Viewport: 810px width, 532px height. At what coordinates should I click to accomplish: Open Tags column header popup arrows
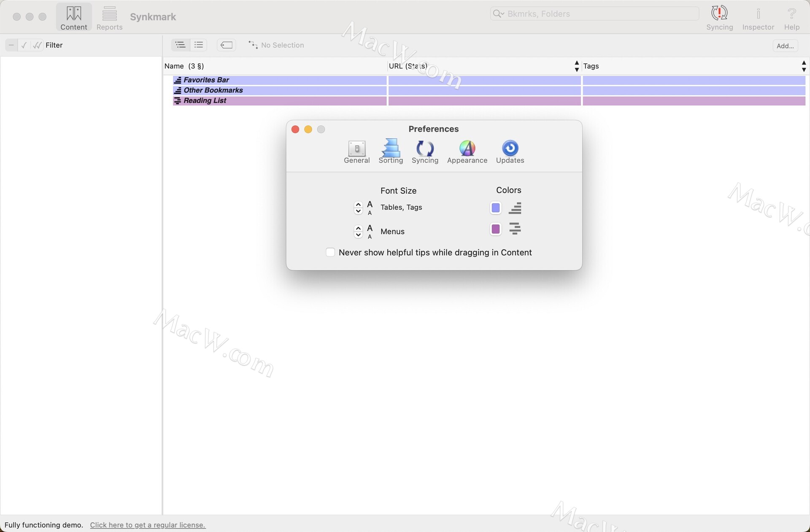coord(804,66)
